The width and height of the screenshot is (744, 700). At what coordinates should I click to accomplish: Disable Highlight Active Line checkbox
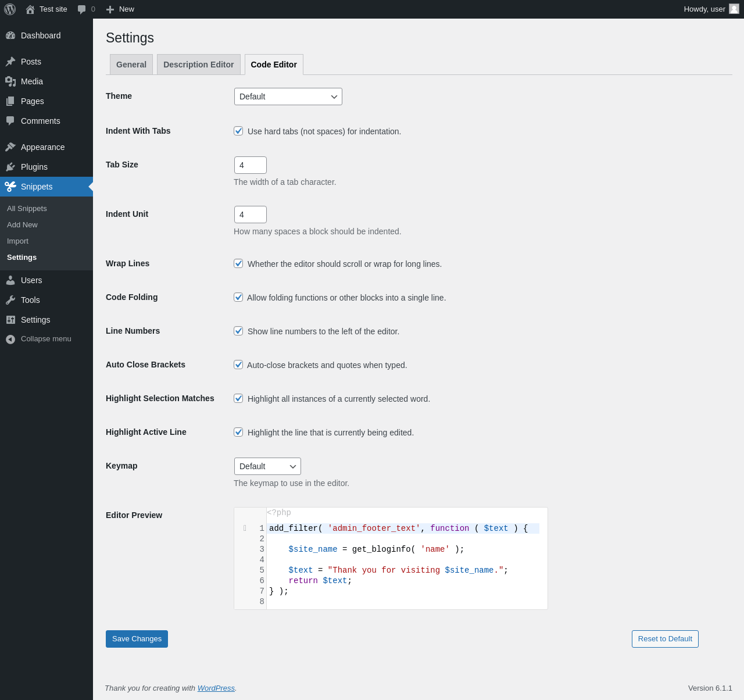pyautogui.click(x=238, y=432)
